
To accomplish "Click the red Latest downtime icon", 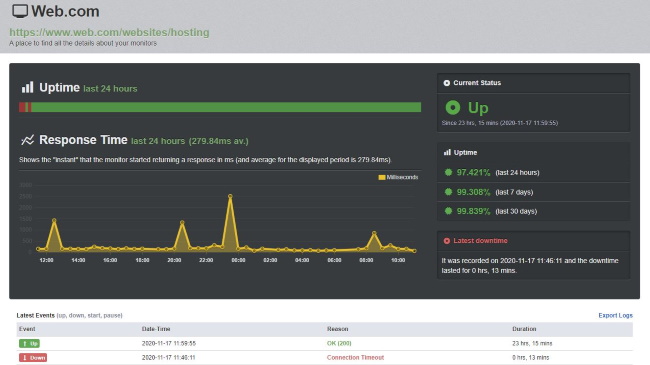I will (x=446, y=241).
